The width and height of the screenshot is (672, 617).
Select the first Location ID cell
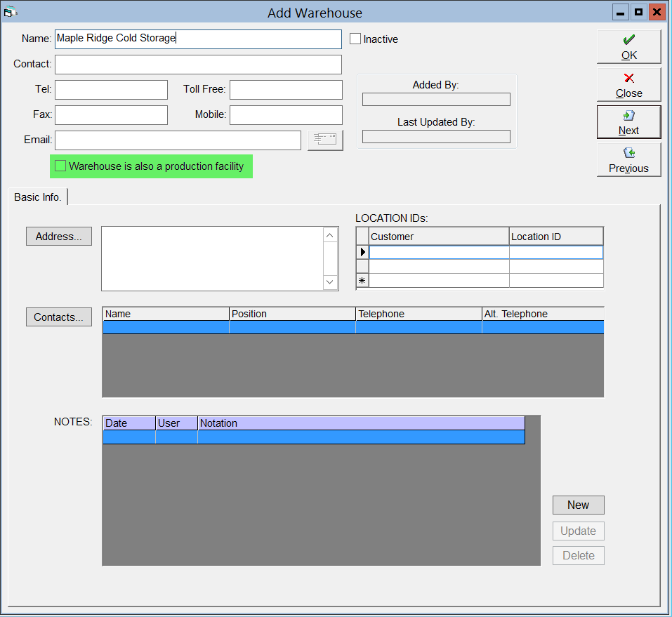click(x=556, y=253)
